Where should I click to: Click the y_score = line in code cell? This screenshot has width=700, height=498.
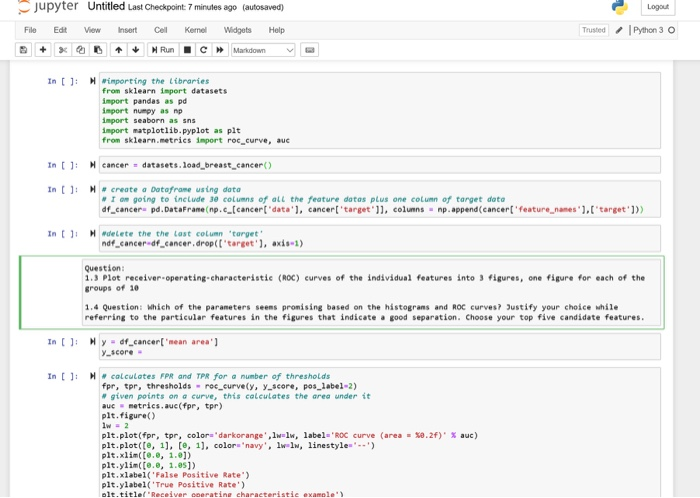[x=122, y=352]
